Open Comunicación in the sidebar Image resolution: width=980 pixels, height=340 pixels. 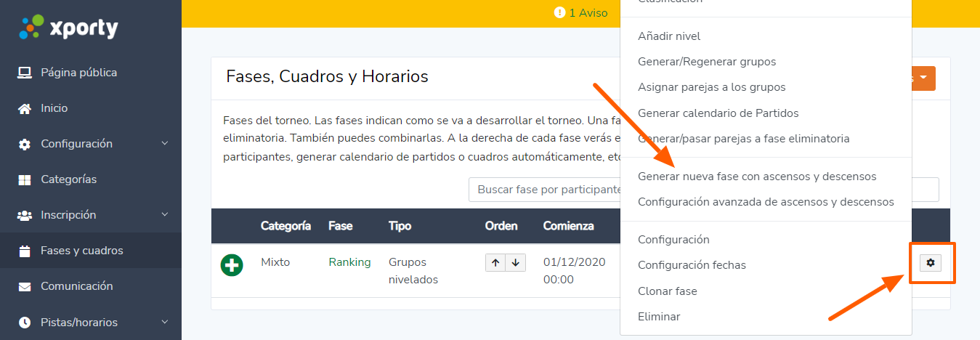(x=77, y=286)
